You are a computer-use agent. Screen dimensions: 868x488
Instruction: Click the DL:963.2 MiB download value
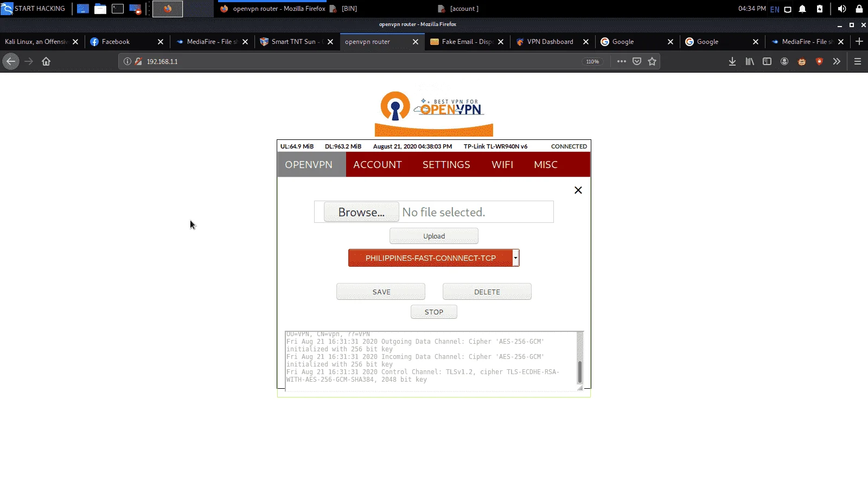(343, 146)
